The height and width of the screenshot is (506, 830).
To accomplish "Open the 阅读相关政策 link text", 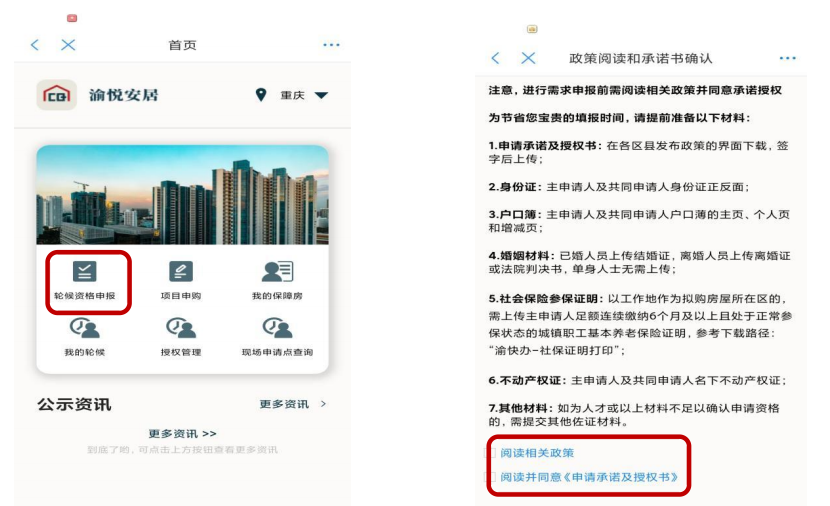I will point(537,453).
